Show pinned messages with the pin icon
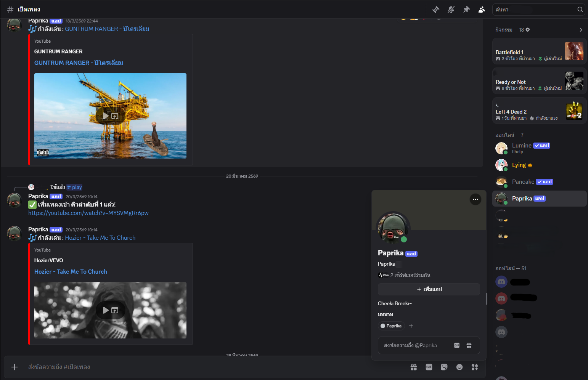Screen dimensions: 588x380 (x=466, y=10)
